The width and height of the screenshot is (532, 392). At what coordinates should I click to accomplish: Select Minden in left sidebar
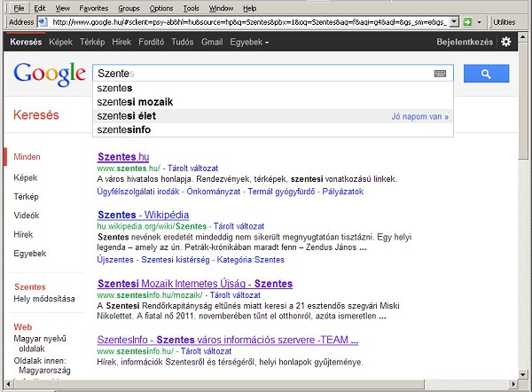(27, 157)
